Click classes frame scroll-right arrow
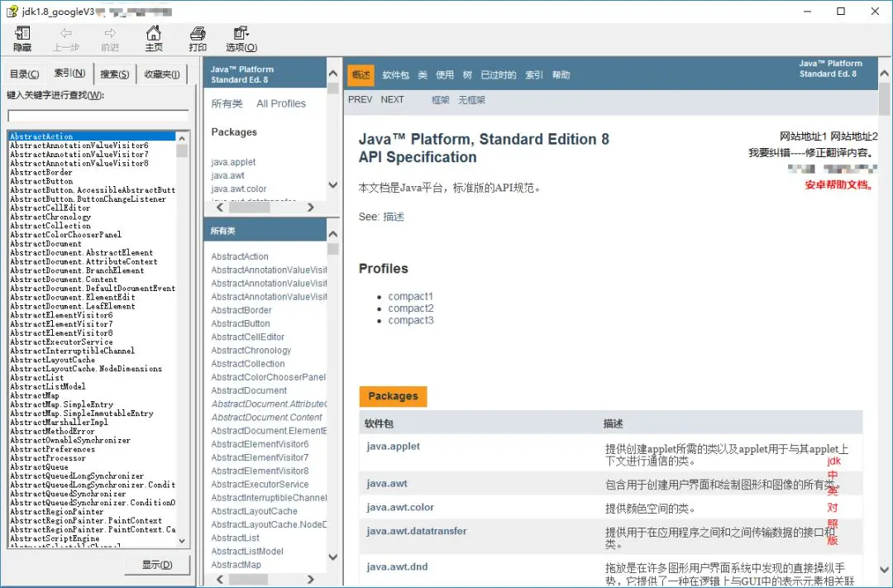Image resolution: width=893 pixels, height=588 pixels. (310, 579)
